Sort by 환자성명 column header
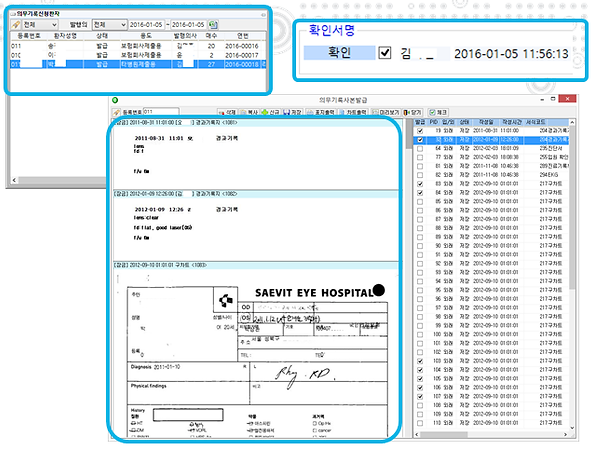593x450 pixels. tap(65, 36)
